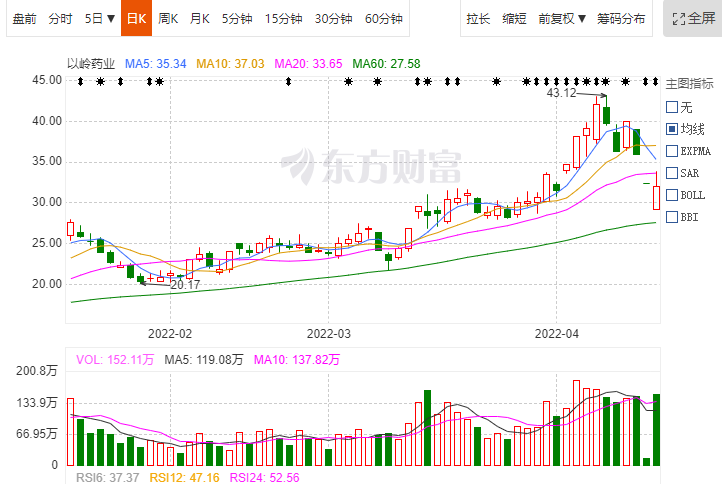The width and height of the screenshot is (722, 484).
Task: Open the 筹码分布 chip distribution view
Action: 621,18
